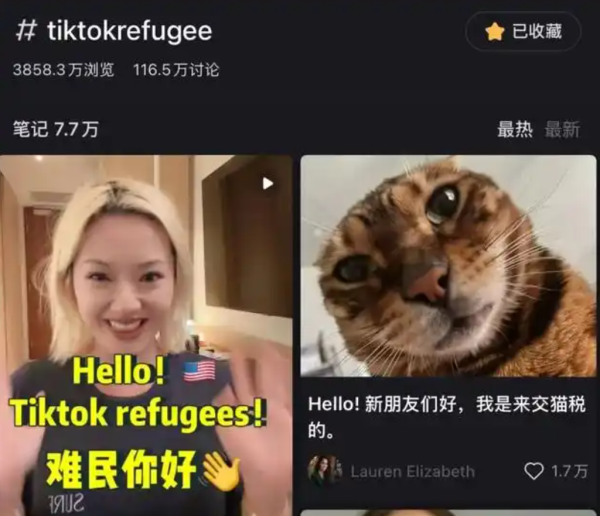Tap the heart like icon

click(533, 471)
